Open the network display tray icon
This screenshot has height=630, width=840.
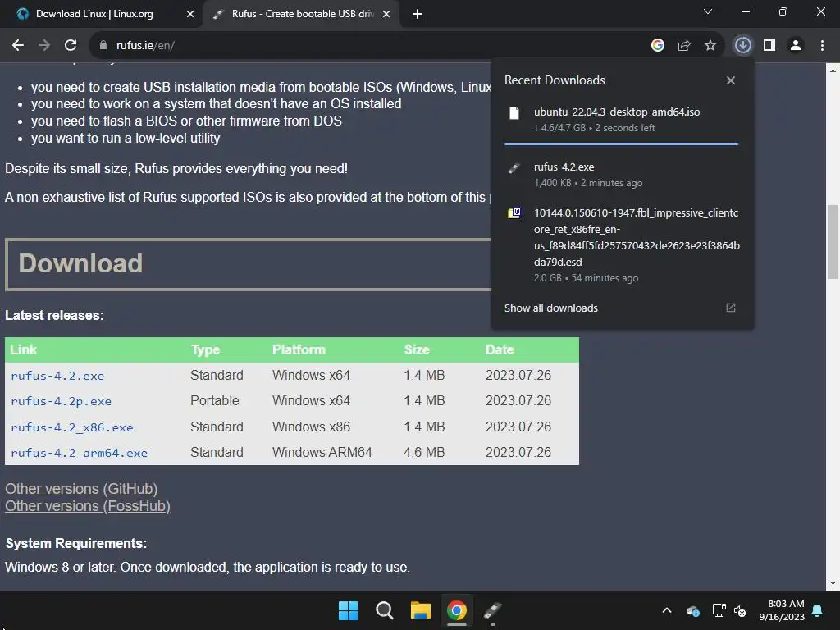719,610
